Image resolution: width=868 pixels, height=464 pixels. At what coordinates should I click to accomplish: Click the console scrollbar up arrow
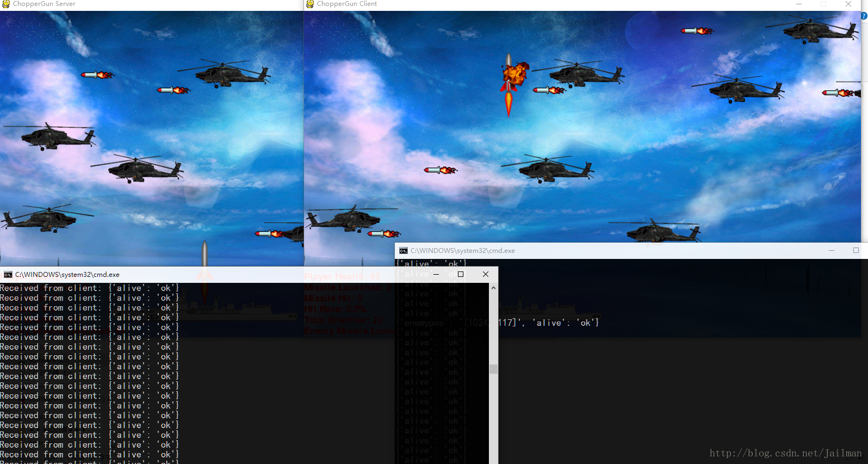tap(493, 288)
